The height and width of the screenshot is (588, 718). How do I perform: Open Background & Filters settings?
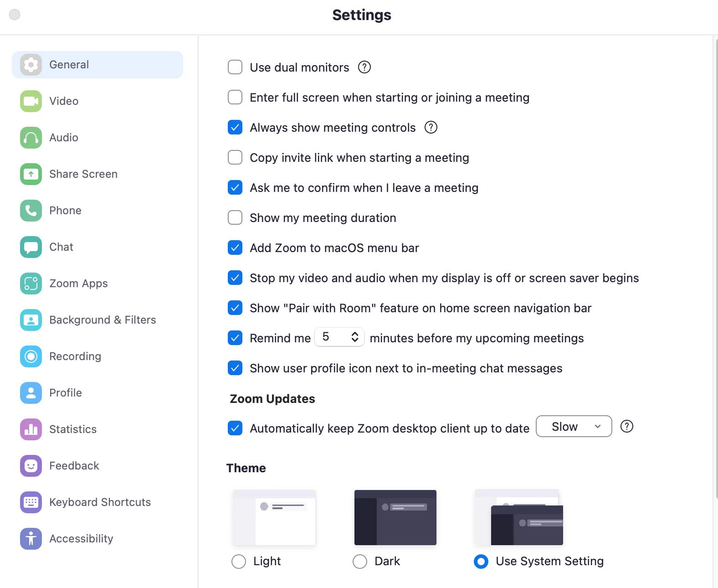[x=97, y=320]
